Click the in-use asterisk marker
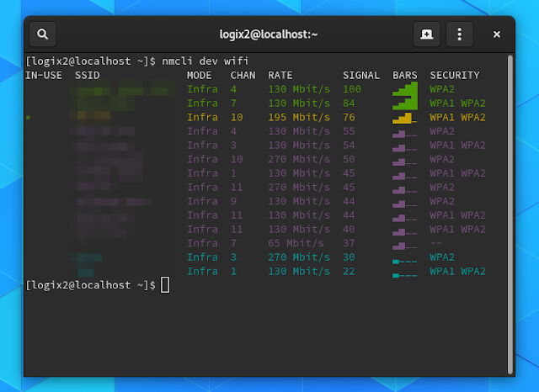539x392 pixels. point(28,118)
